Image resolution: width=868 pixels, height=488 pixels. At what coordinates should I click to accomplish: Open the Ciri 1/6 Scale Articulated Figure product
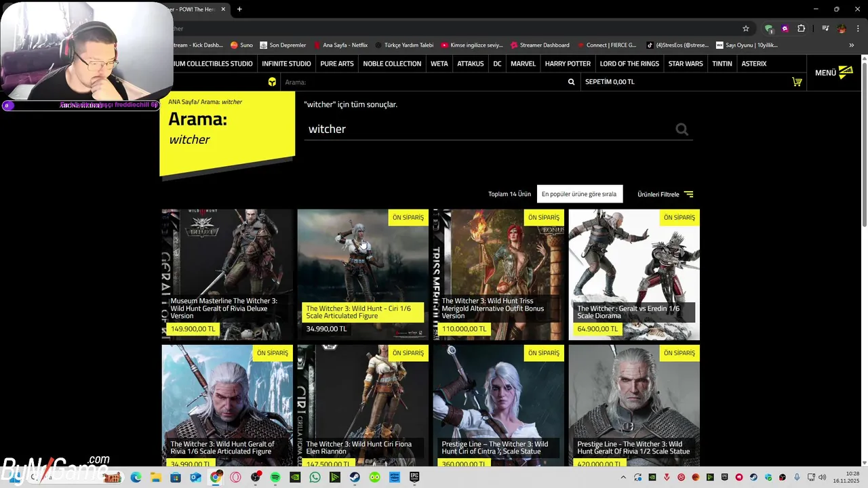pos(363,274)
